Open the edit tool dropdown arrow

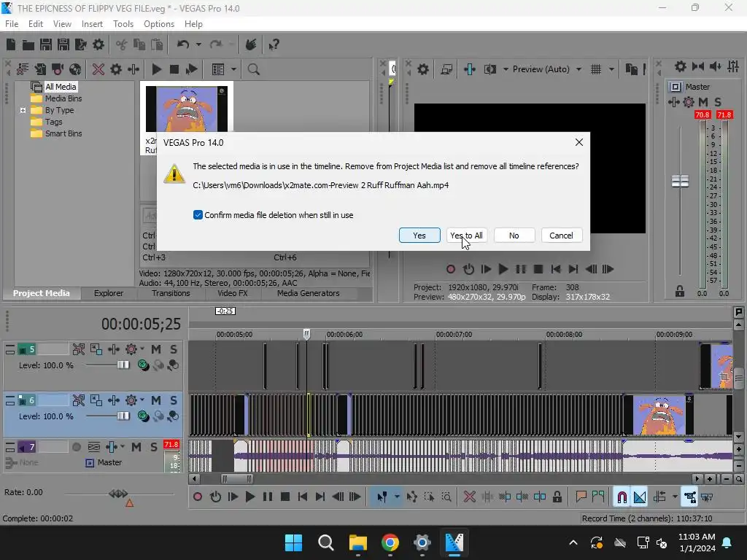[x=396, y=497]
